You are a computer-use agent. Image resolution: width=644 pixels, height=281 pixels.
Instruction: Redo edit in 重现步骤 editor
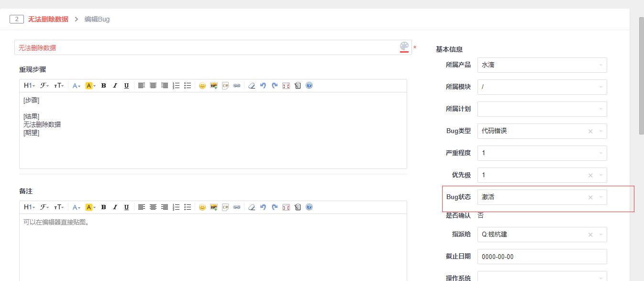click(275, 86)
